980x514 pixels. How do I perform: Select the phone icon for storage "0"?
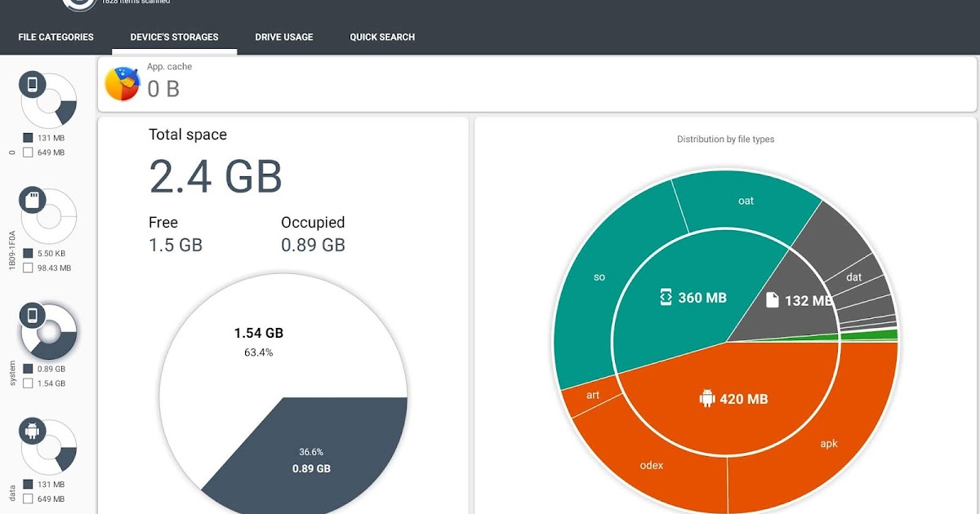click(33, 82)
